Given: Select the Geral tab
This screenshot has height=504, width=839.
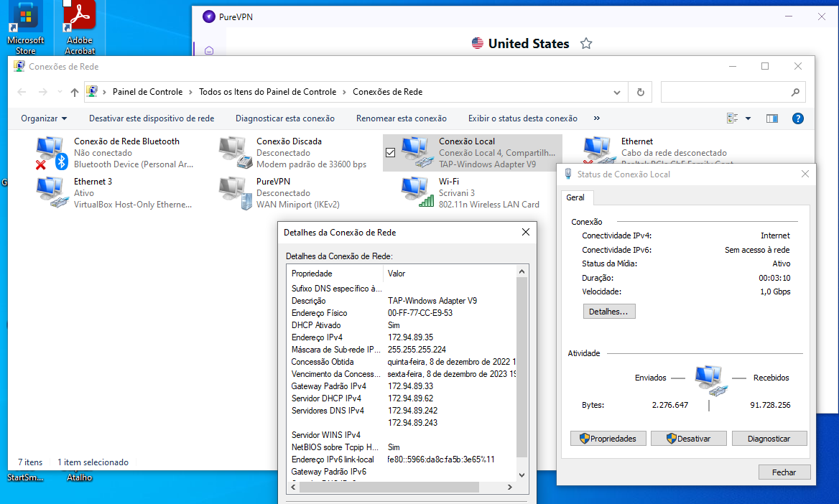Looking at the screenshot, I should point(575,197).
